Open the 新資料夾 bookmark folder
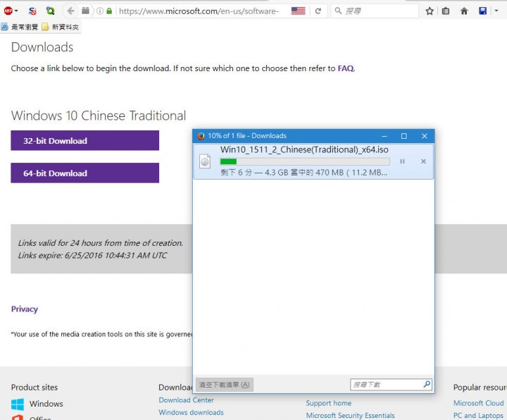Image resolution: width=507 pixels, height=420 pixels. click(60, 27)
